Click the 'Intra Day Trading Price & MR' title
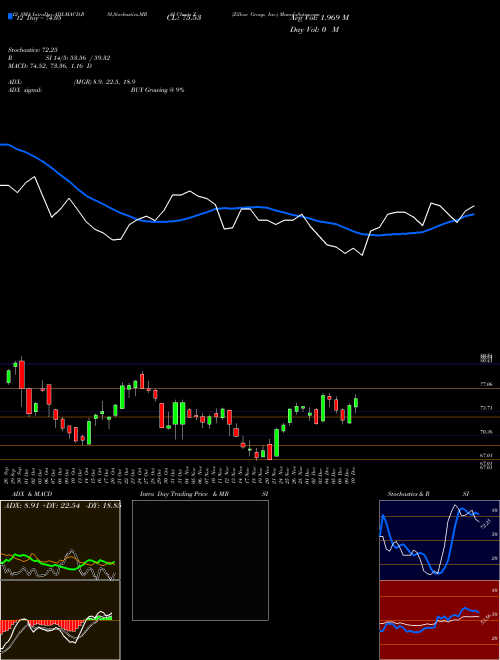Image resolution: width=500 pixels, height=660 pixels. coord(184,494)
